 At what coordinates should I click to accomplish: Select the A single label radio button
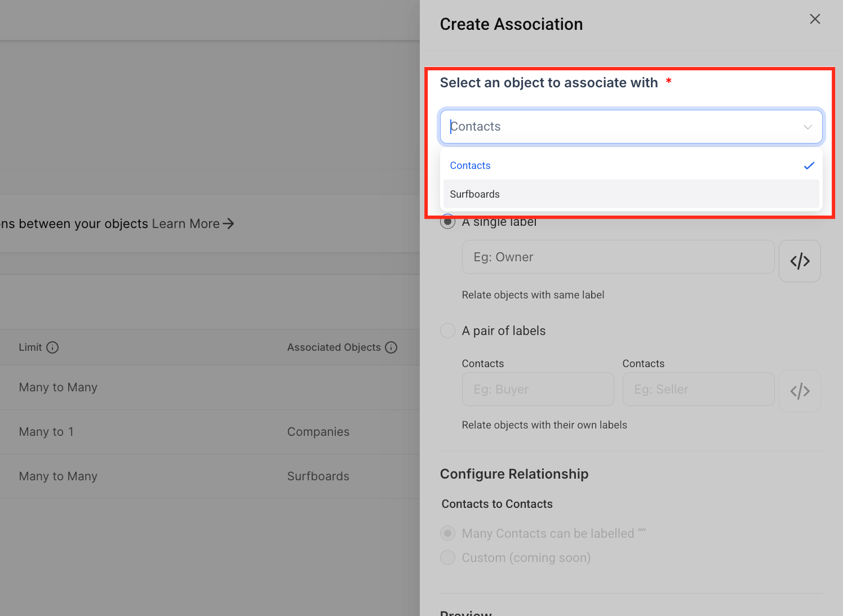pos(447,221)
